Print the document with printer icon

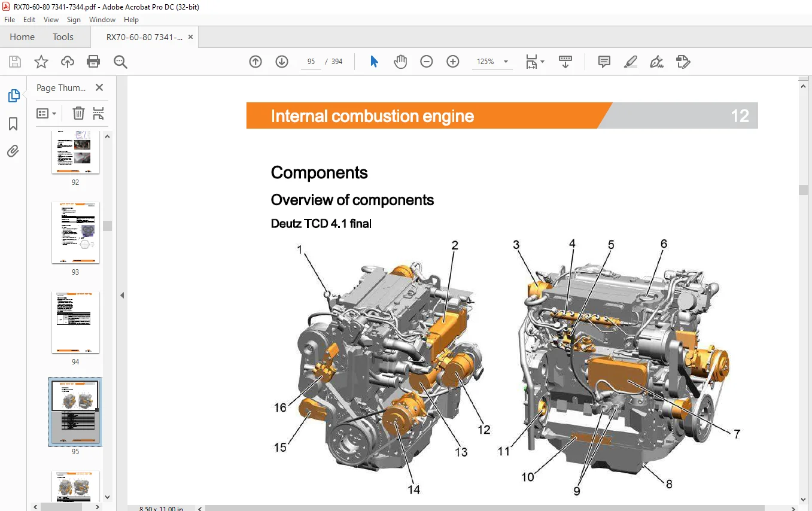pos(93,62)
